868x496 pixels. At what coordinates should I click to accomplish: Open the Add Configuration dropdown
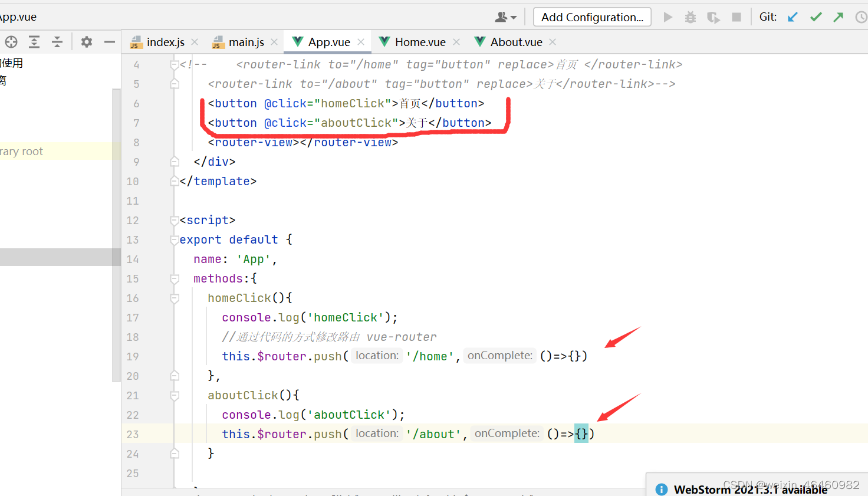pyautogui.click(x=592, y=17)
